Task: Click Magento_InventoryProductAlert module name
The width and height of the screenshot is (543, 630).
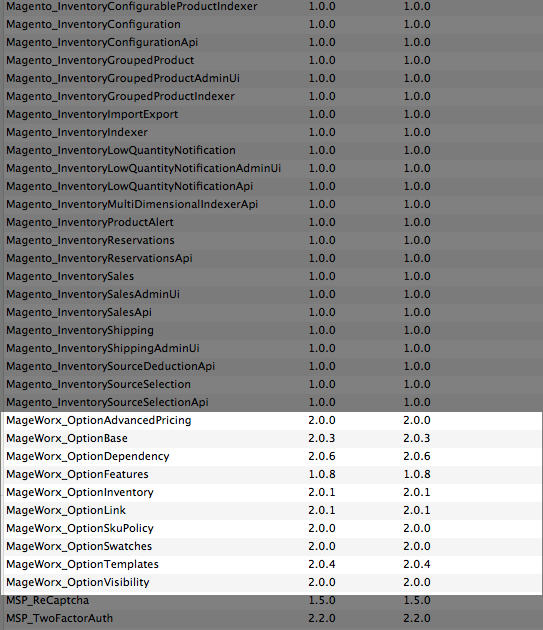Action: tap(90, 223)
